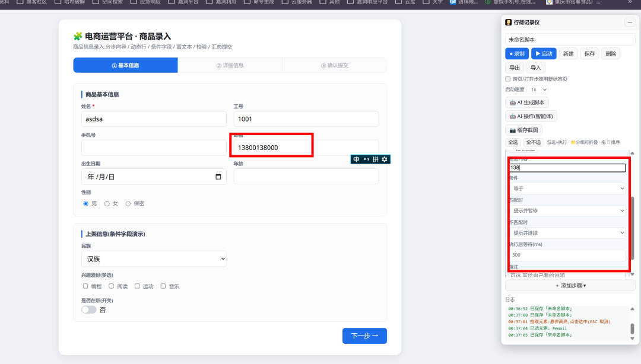Screen dimensions: 641x364
Task: Select the 女 gender radio button
Action: pos(107,203)
